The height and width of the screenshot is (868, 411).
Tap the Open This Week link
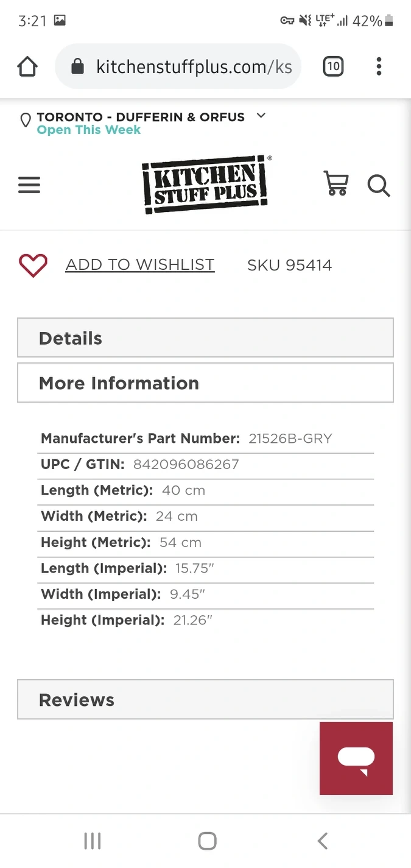point(89,130)
